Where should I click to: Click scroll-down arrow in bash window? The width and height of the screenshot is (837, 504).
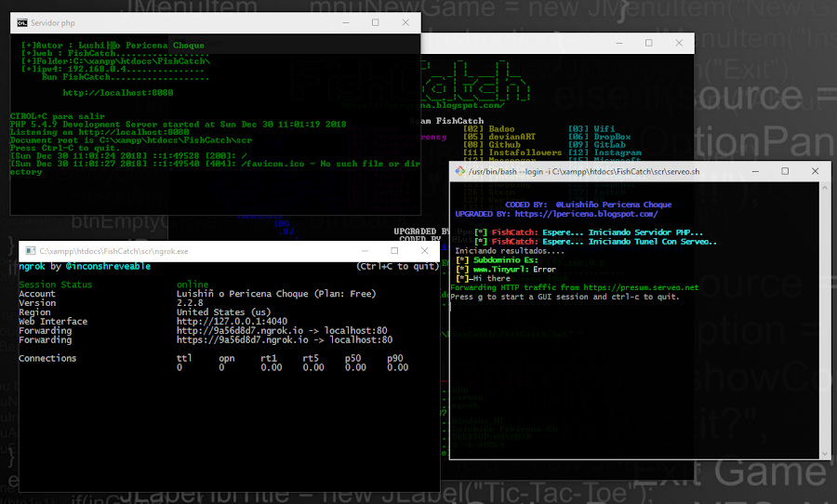pos(825,454)
